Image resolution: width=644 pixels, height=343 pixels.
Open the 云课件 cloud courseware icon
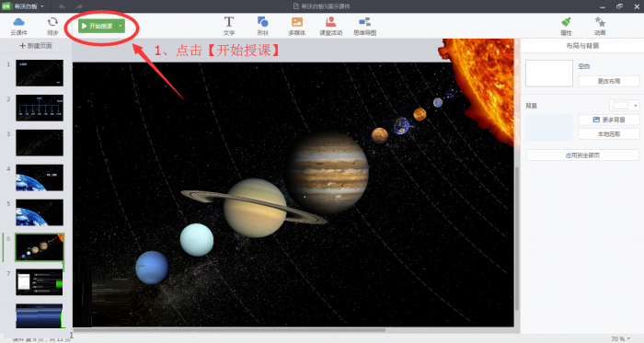click(19, 27)
